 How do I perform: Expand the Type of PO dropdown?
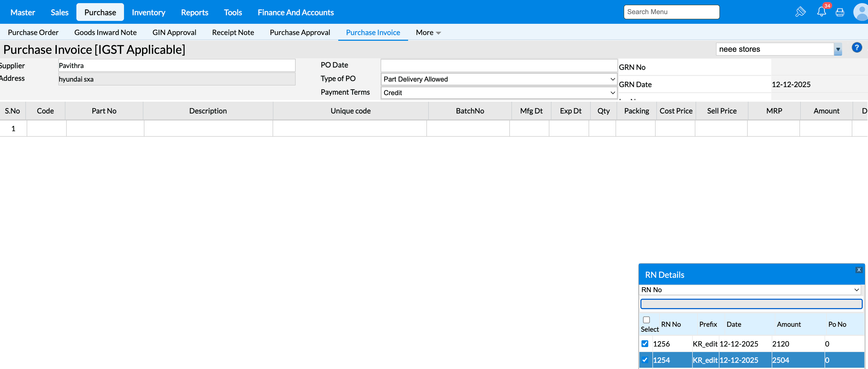pos(499,79)
